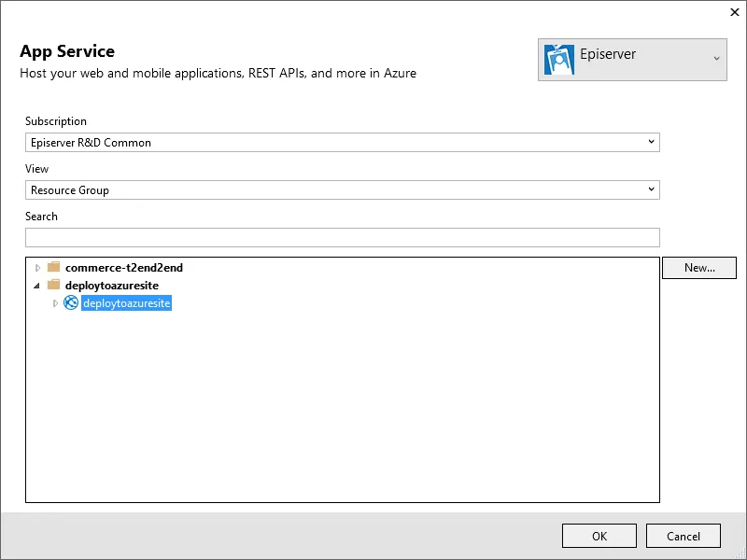The image size is (747, 560).
Task: Collapse the deploytoazuresite folder arrow
Action: 37,286
